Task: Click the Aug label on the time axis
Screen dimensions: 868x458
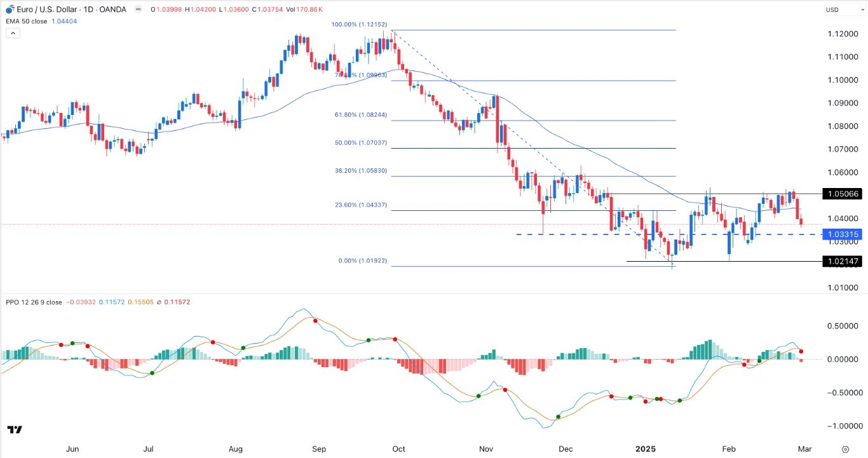Action: [235, 449]
